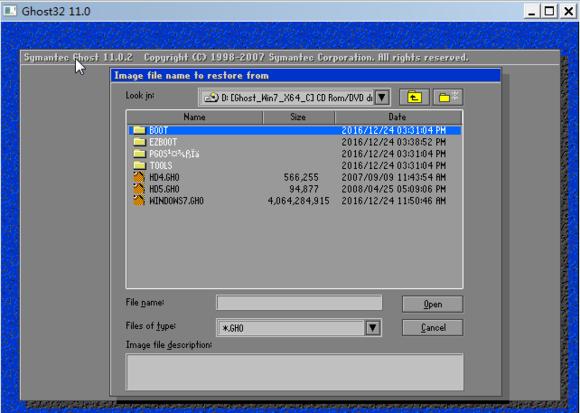Click the date 2016/12/24 03:38:52 PM
The height and width of the screenshot is (413, 580).
tap(394, 142)
